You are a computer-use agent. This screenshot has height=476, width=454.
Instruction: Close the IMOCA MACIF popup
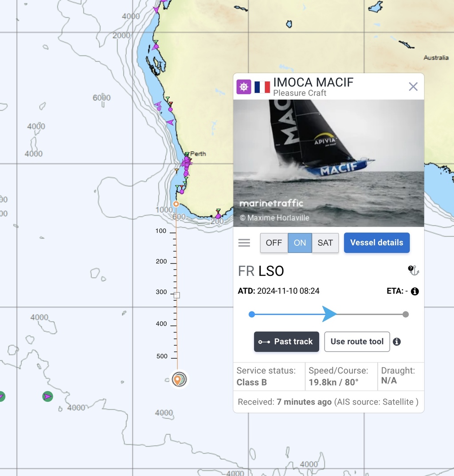tap(413, 87)
